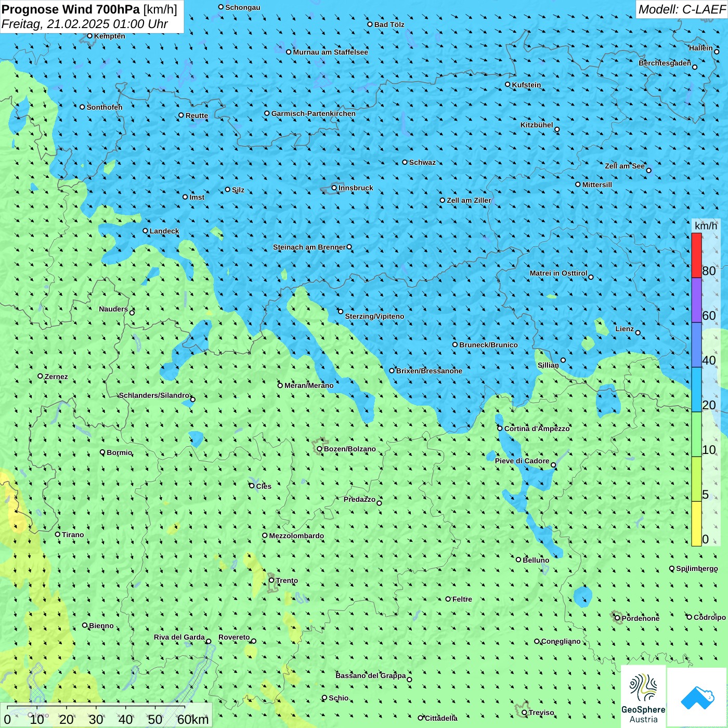
Task: Pick the red legend swatch above 80
Action: [696, 255]
